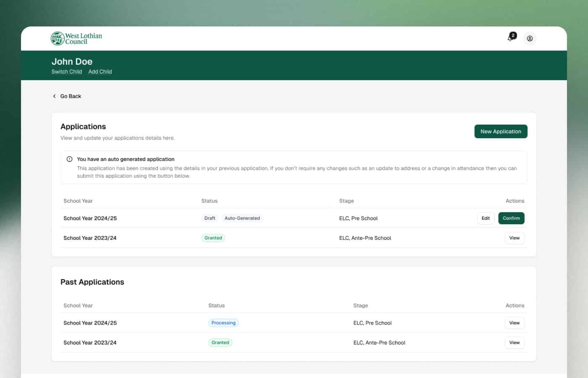Viewport: 588px width, 378px height.
Task: Edit the 2024/25 draft application
Action: click(x=486, y=218)
